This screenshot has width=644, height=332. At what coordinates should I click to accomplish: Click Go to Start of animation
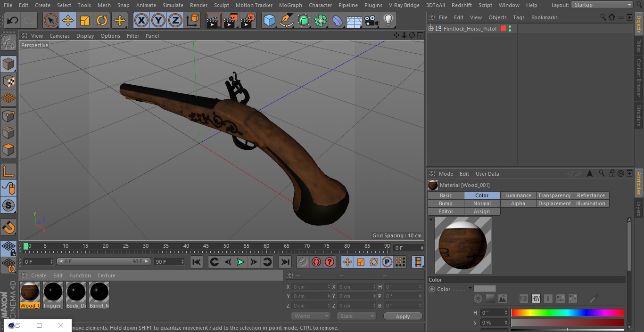click(197, 262)
